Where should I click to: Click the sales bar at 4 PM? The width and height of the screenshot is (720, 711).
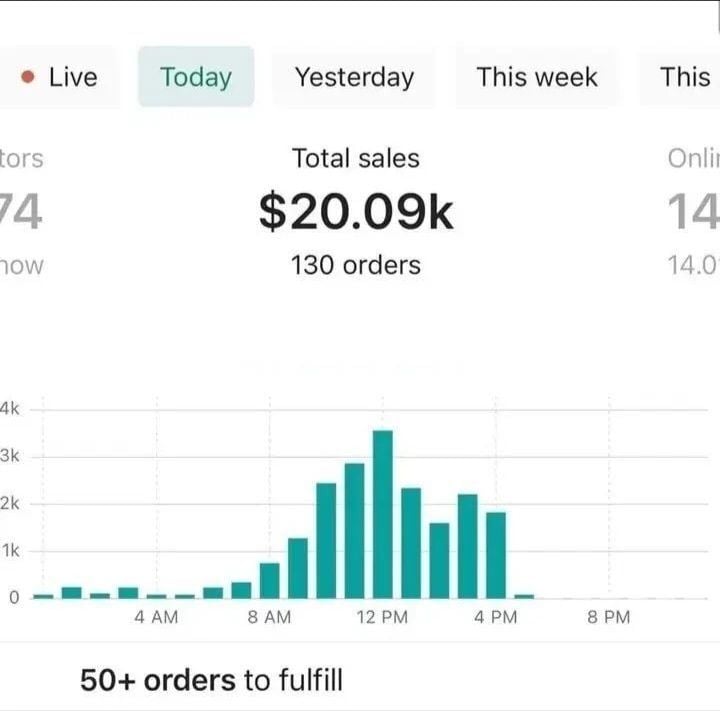point(496,555)
